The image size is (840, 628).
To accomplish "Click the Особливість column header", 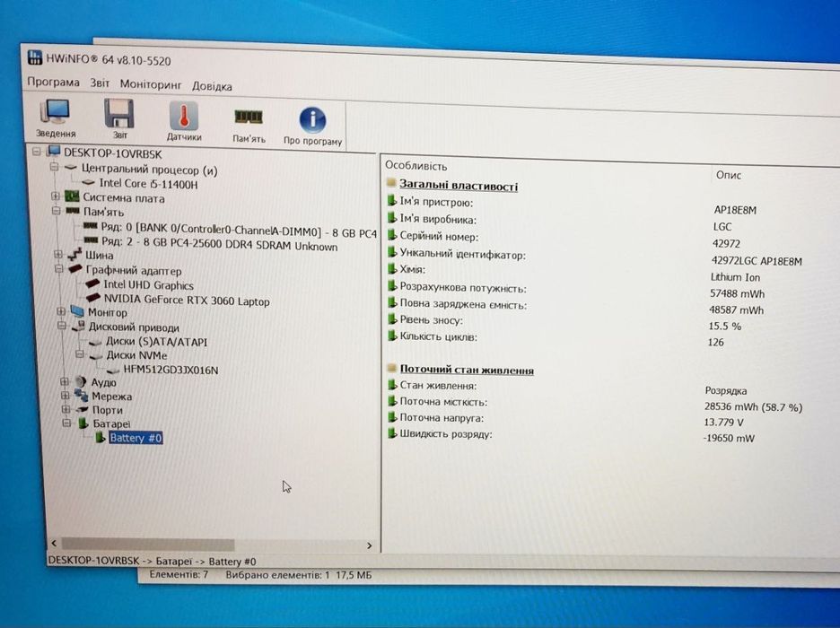I will 416,166.
